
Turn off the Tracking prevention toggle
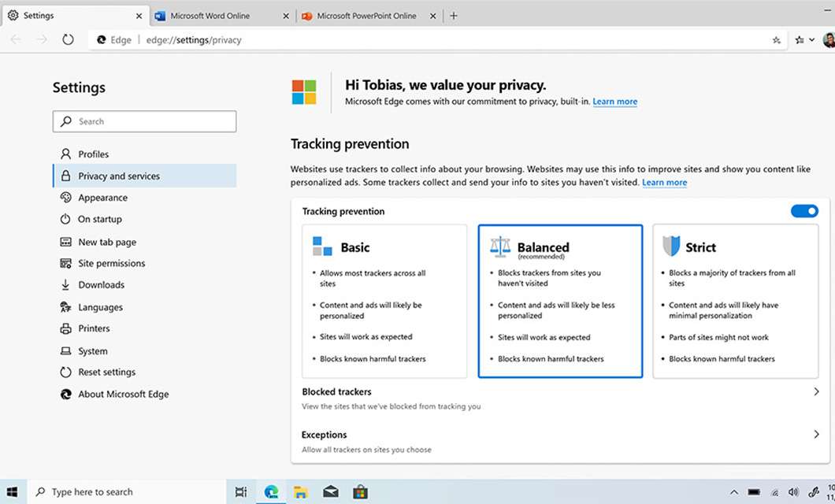point(804,211)
